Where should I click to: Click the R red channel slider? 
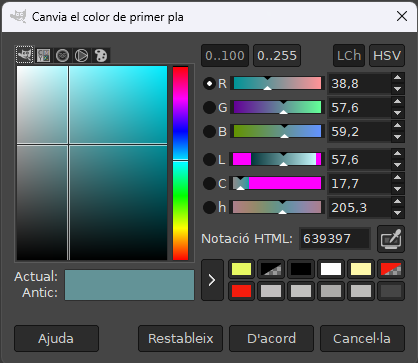tap(277, 83)
